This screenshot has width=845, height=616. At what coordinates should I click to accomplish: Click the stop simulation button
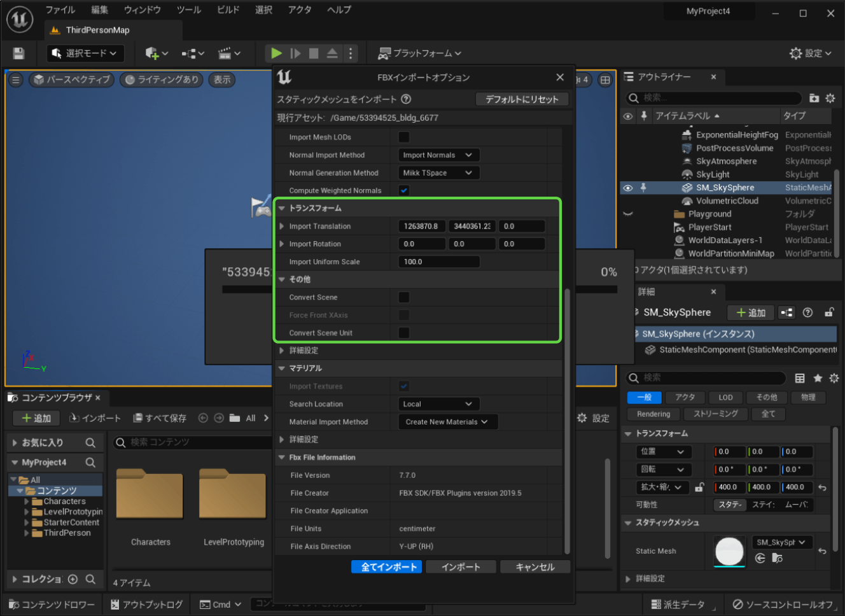(314, 53)
